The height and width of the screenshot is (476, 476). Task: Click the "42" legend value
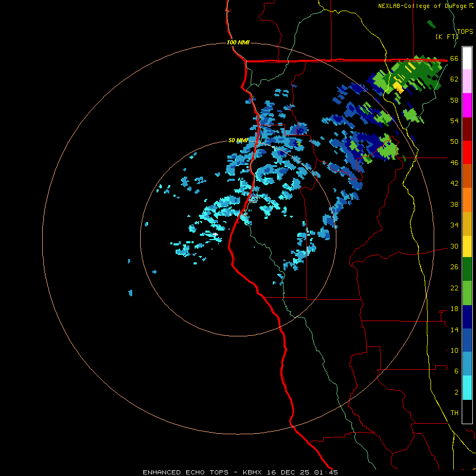(x=454, y=183)
